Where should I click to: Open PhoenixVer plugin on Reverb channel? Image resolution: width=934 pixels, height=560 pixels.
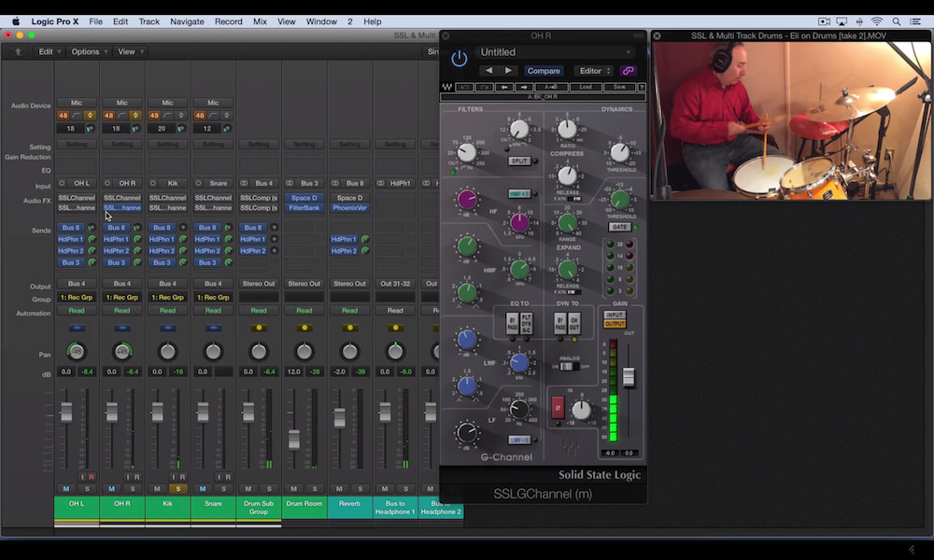click(349, 208)
